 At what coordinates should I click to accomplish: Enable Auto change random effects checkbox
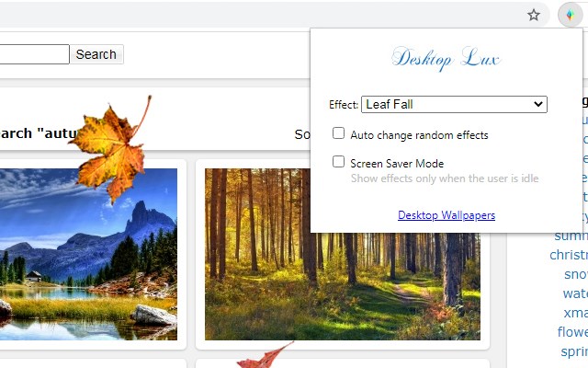[338, 132]
